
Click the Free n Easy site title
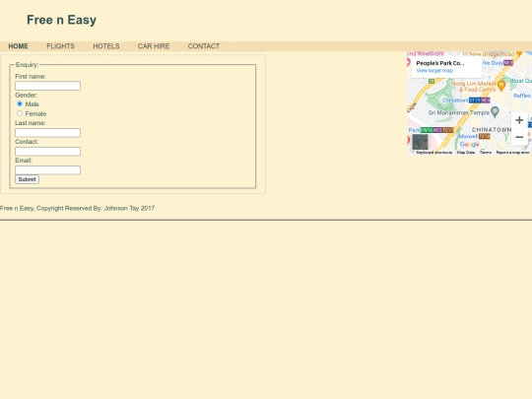click(61, 20)
